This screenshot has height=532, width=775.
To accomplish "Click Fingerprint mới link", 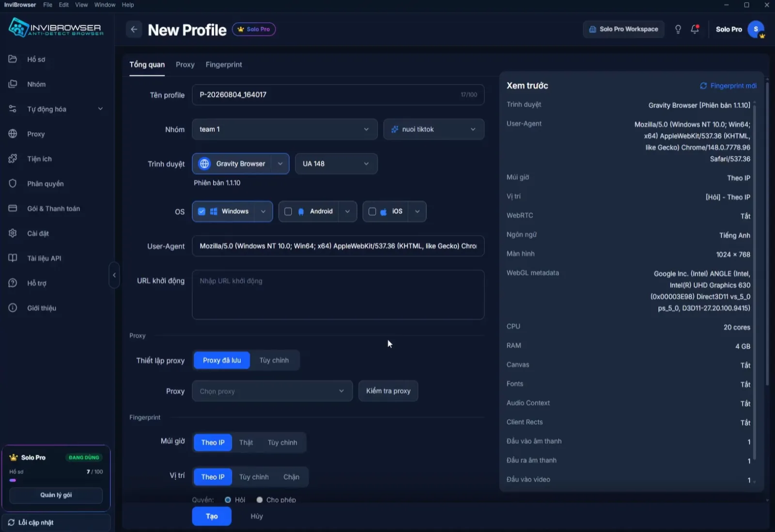I will pyautogui.click(x=728, y=86).
